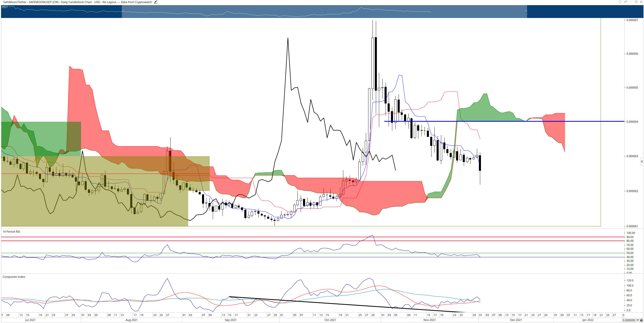Click the 0.000002 price axis label
This screenshot has height=323, width=644.
(632, 191)
